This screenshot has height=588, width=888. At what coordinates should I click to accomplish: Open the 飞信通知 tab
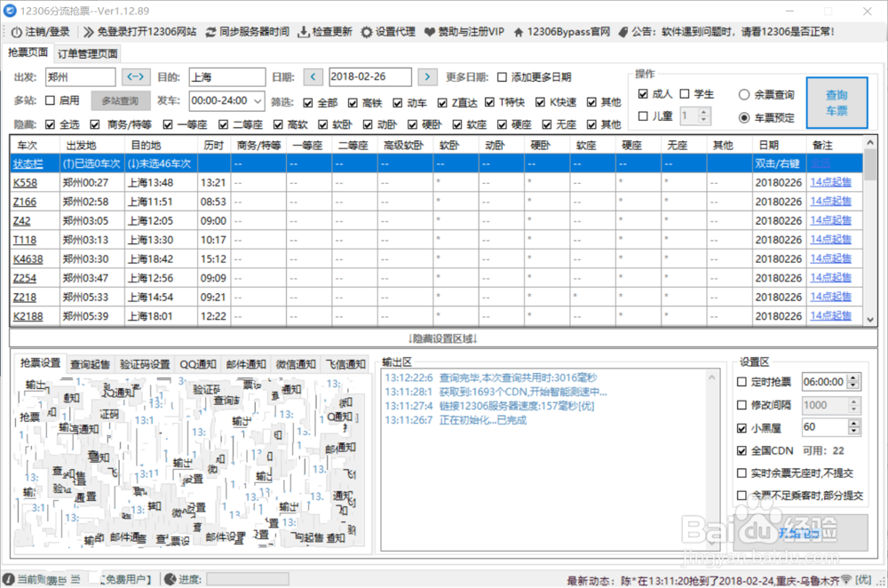pyautogui.click(x=345, y=364)
